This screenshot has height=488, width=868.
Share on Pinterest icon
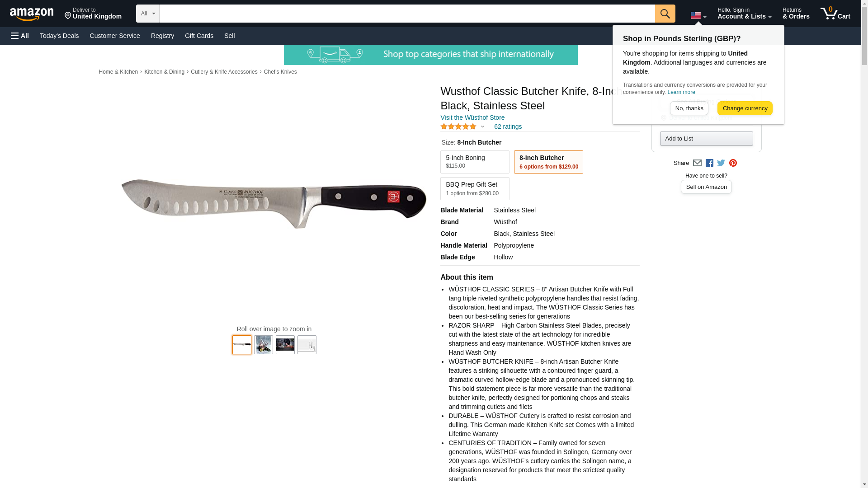[733, 163]
